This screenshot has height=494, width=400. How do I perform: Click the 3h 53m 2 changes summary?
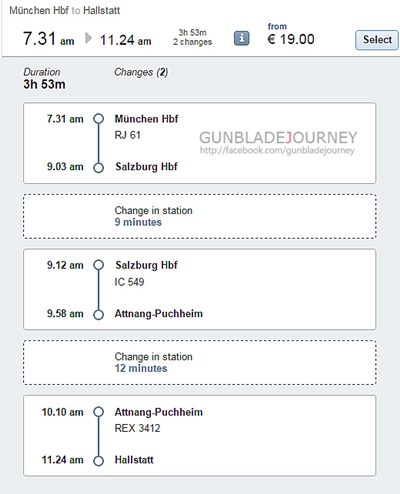pos(192,37)
